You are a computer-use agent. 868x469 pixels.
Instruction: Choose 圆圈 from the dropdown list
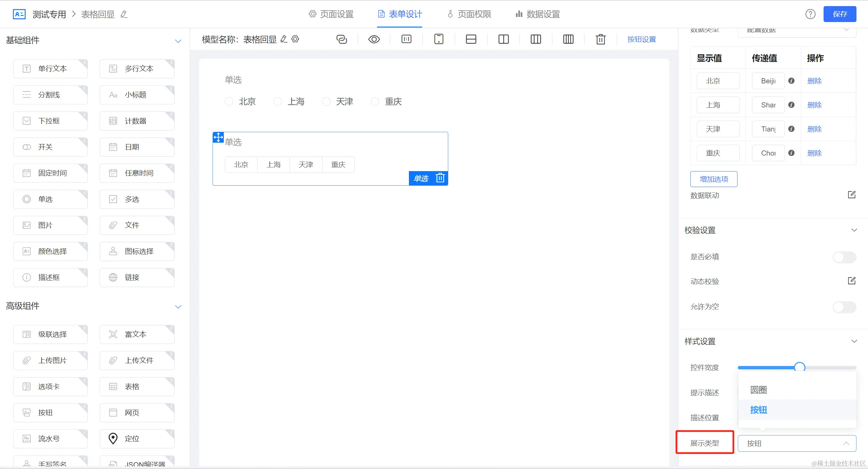point(758,390)
